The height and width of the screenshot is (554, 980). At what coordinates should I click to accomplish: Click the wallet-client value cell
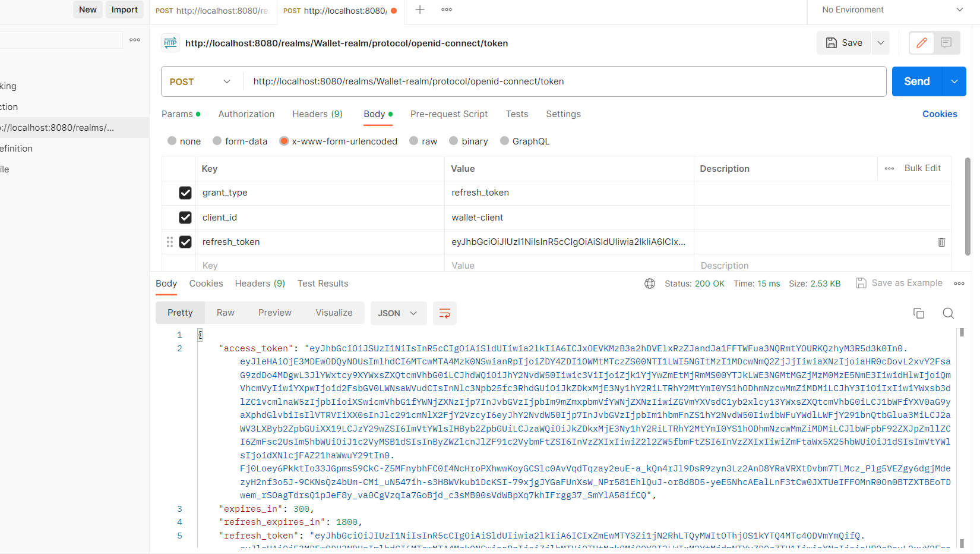pyautogui.click(x=569, y=218)
